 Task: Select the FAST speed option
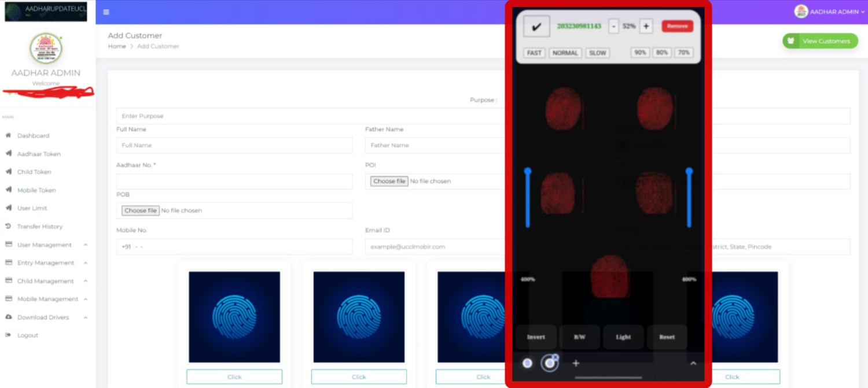(x=534, y=53)
